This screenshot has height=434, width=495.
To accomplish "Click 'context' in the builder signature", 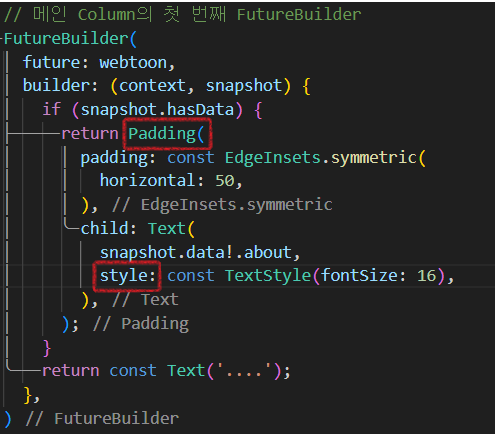I will [x=152, y=86].
